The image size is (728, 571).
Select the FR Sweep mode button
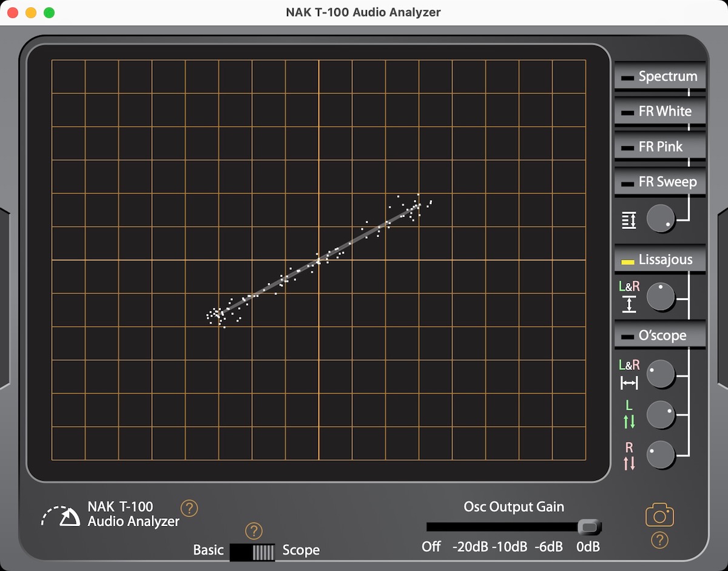pyautogui.click(x=660, y=182)
